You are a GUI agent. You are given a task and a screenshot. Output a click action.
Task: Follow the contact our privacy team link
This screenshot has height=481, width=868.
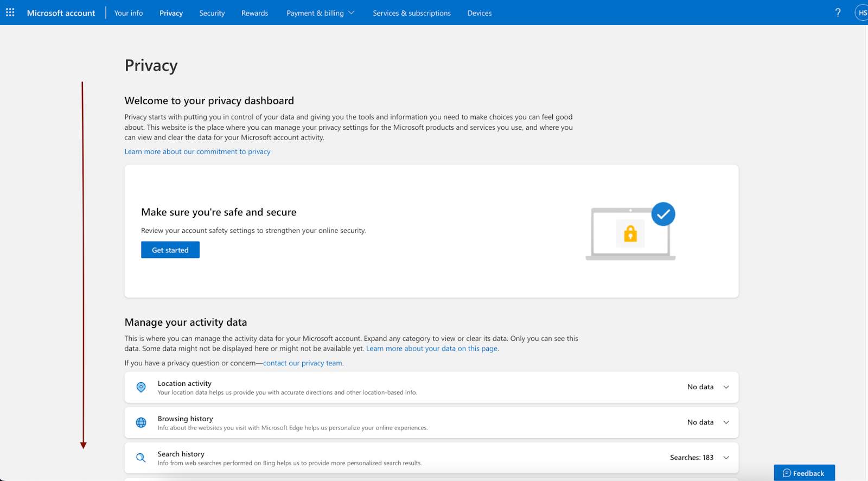303,363
